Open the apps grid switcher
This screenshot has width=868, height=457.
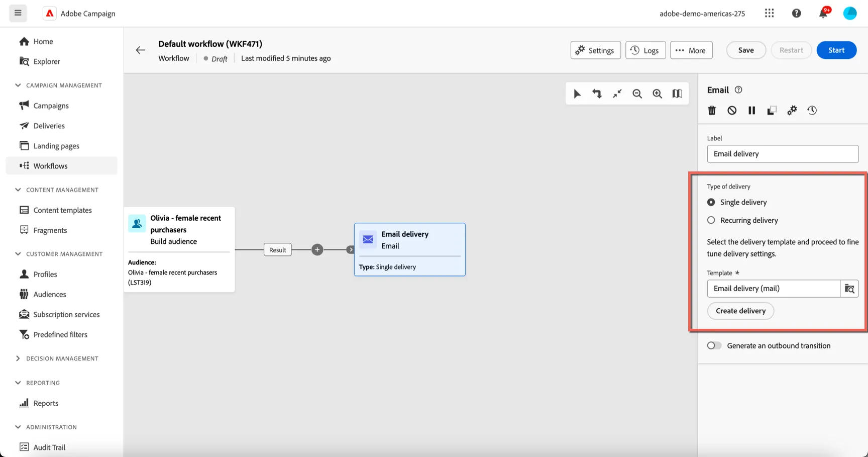pyautogui.click(x=769, y=13)
